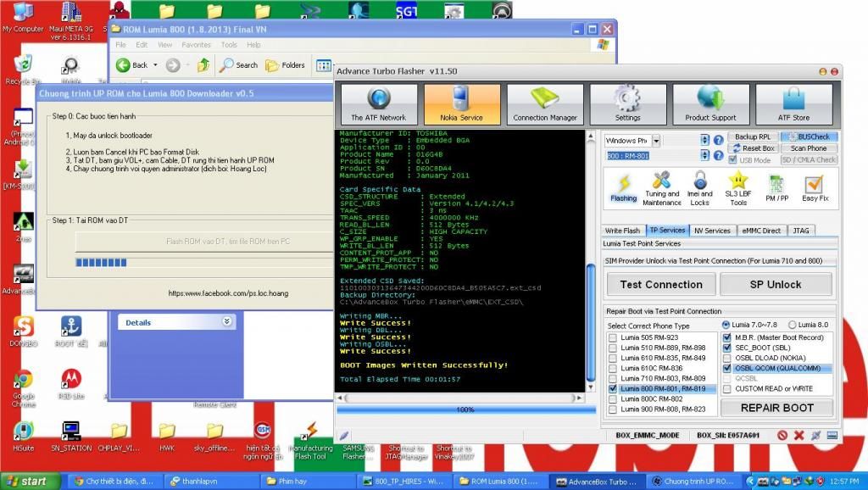
Task: Click the Test Connection button
Action: click(661, 285)
